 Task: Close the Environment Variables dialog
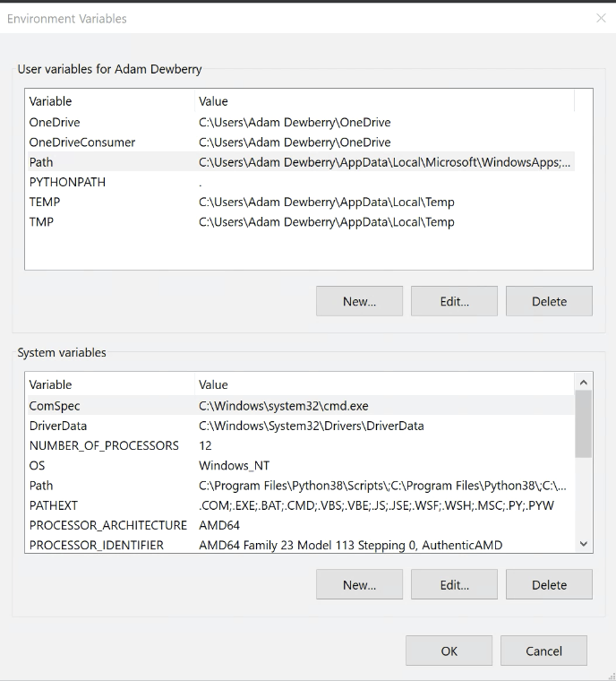coord(601,18)
